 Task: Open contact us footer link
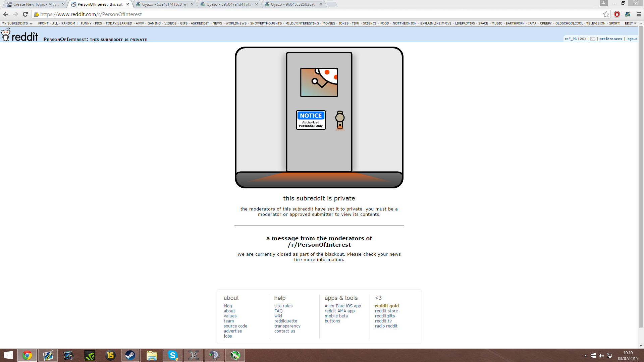click(285, 331)
